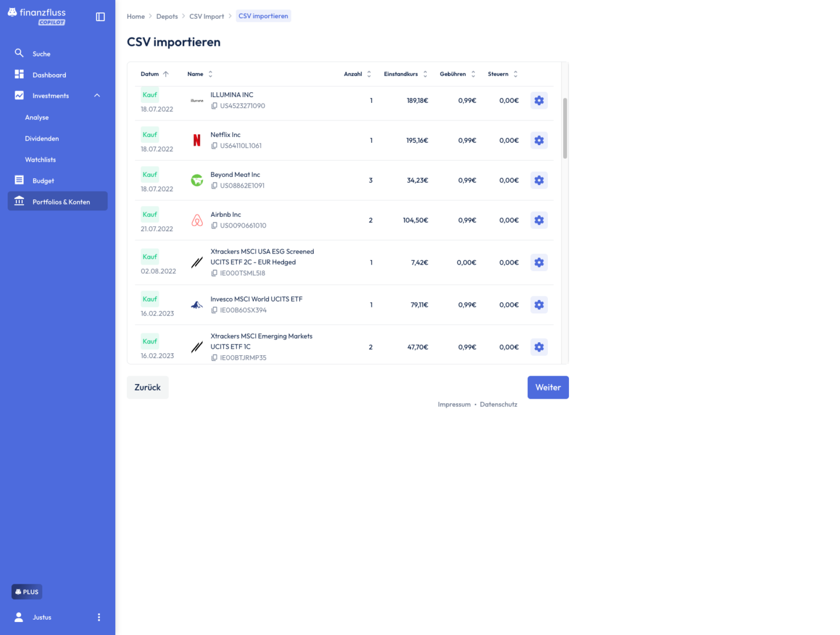Open the Suche menu item
The height and width of the screenshot is (635, 840).
(58, 54)
